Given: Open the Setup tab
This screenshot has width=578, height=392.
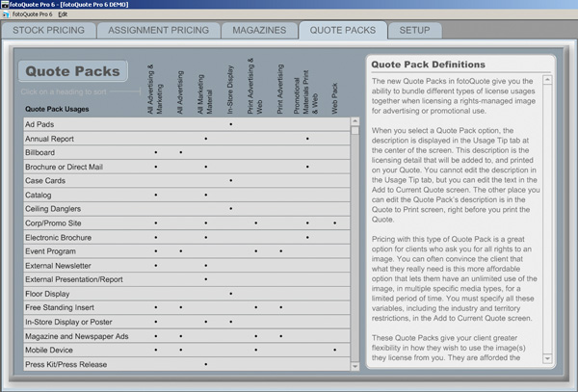Looking at the screenshot, I should tap(415, 30).
